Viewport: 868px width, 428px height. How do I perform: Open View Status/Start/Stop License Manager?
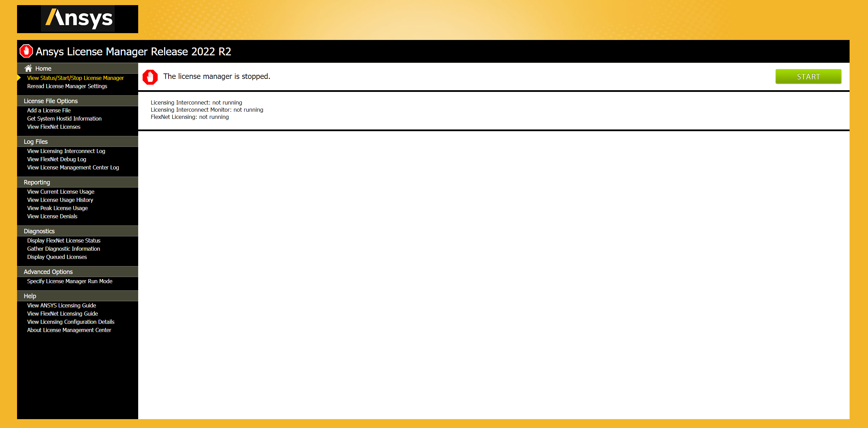pos(75,78)
